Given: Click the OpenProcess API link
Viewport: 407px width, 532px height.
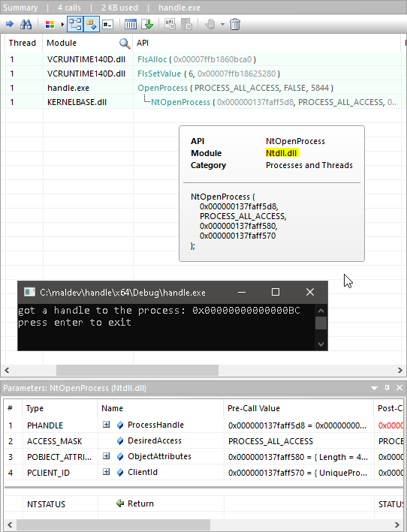Looking at the screenshot, I should point(162,88).
